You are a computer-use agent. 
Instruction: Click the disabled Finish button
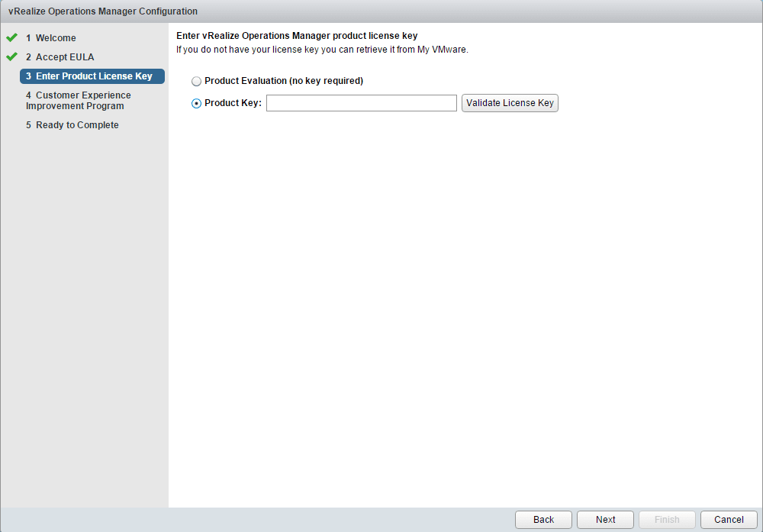[x=667, y=519]
